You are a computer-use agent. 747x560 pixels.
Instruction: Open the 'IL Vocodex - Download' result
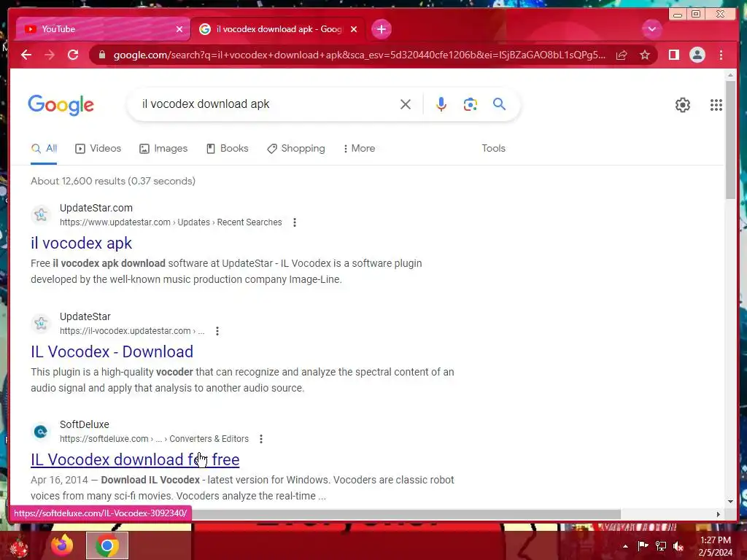point(112,352)
